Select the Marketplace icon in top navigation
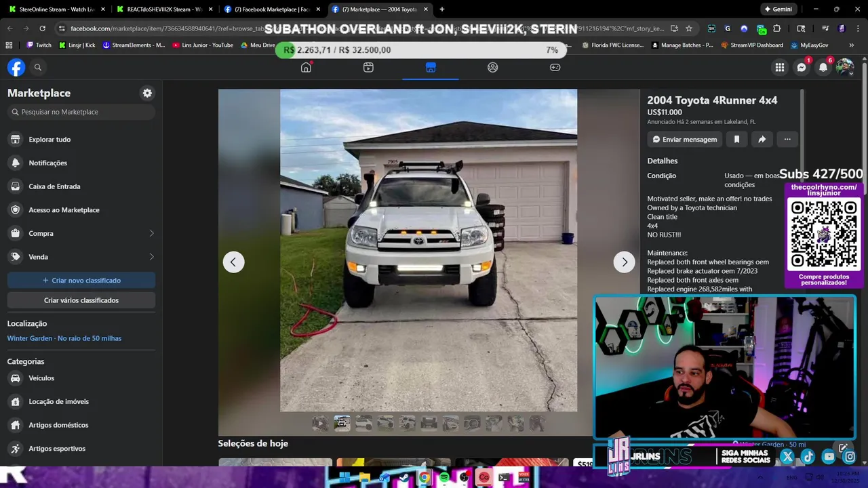 431,67
